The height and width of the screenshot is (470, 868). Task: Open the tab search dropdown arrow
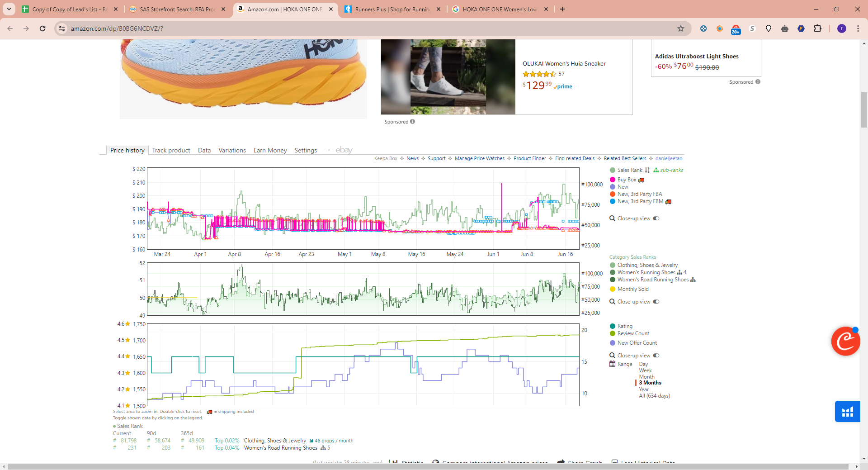[x=9, y=9]
